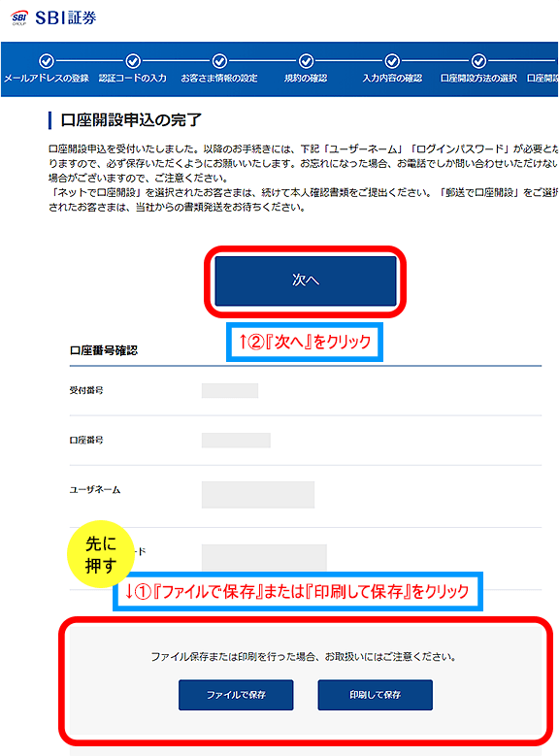
Task: Select the password value field
Action: point(264,558)
